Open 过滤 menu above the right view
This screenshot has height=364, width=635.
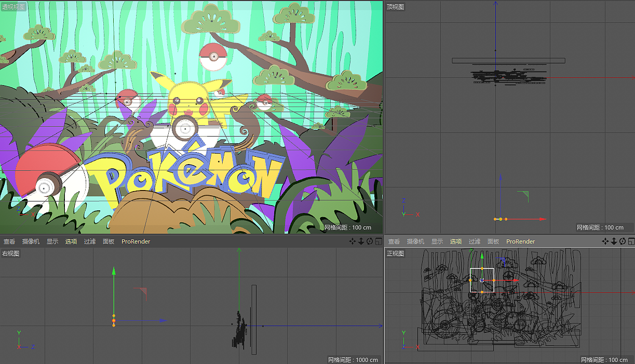click(90, 241)
